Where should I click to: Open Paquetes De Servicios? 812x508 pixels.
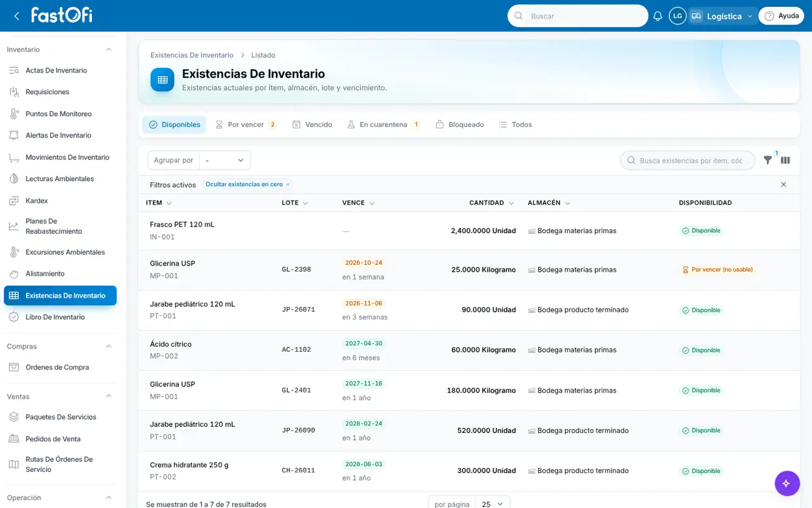tap(60, 417)
